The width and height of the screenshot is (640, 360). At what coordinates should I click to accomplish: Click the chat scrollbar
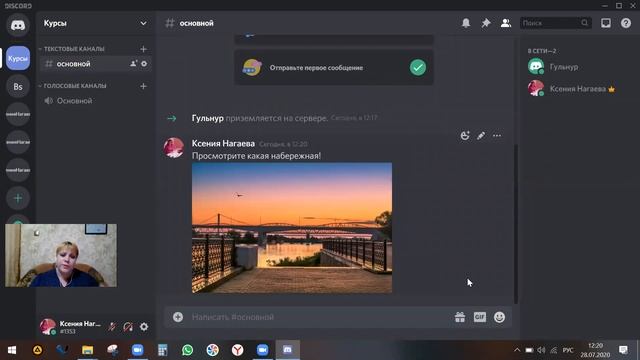coord(516,224)
